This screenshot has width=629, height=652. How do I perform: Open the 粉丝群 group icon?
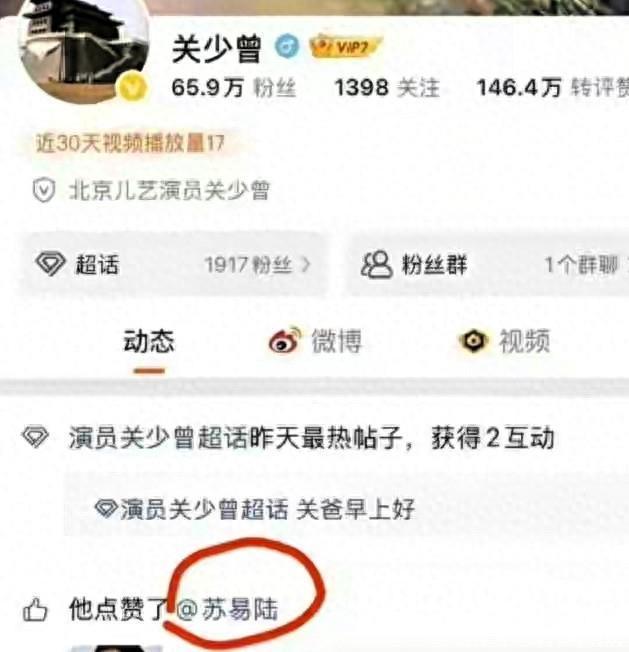pyautogui.click(x=376, y=264)
